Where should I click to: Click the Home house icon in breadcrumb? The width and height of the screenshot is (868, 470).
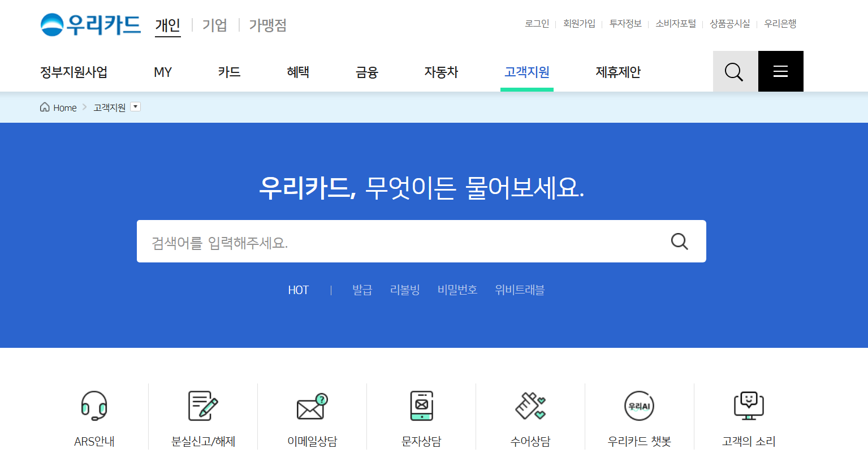tap(45, 107)
